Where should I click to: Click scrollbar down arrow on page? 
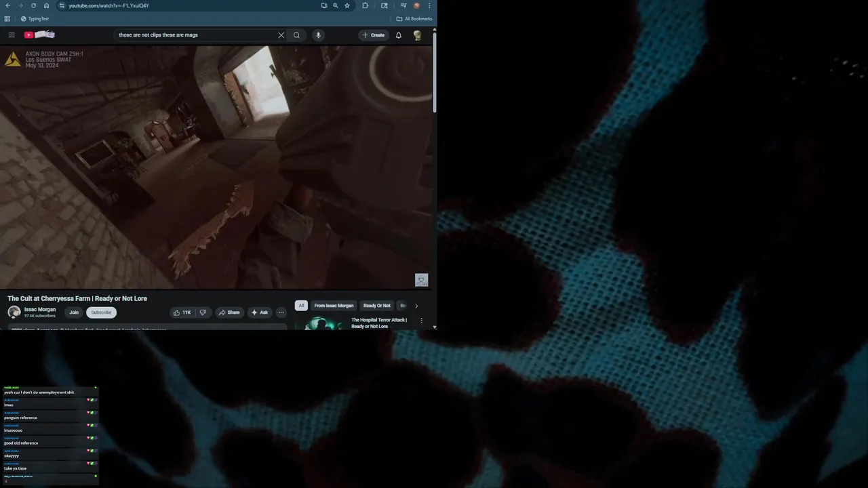point(434,327)
